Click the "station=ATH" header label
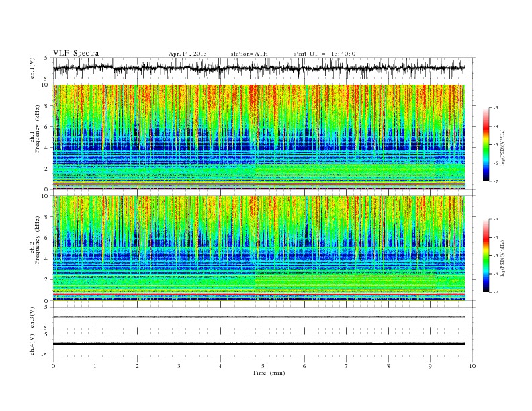 click(249, 54)
